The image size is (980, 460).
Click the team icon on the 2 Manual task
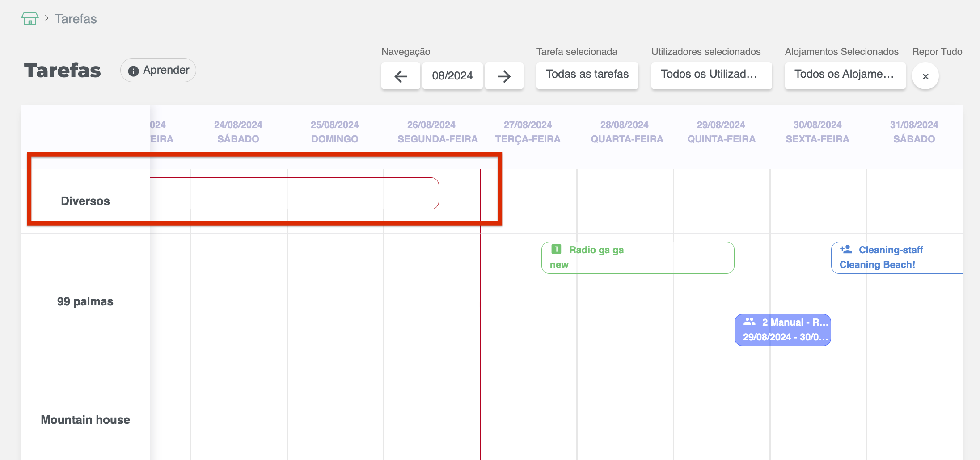click(x=750, y=321)
